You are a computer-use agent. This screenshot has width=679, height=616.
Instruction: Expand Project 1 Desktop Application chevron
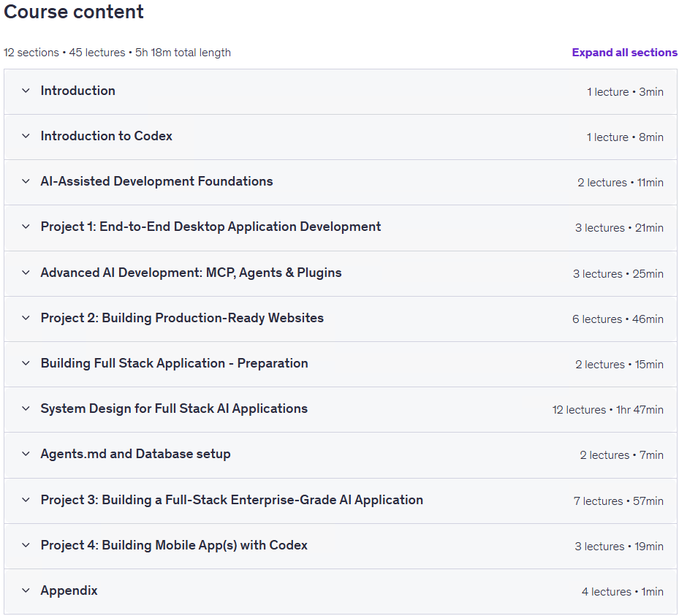pyautogui.click(x=26, y=227)
